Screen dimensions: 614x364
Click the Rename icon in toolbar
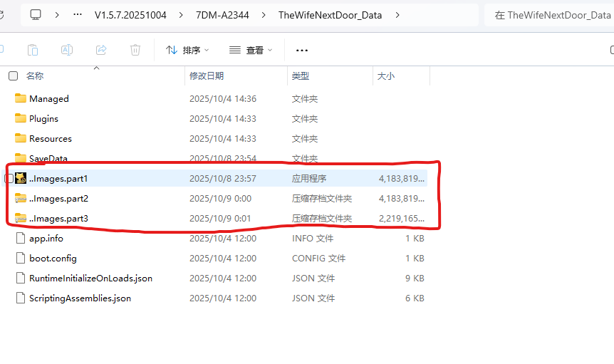(x=67, y=50)
